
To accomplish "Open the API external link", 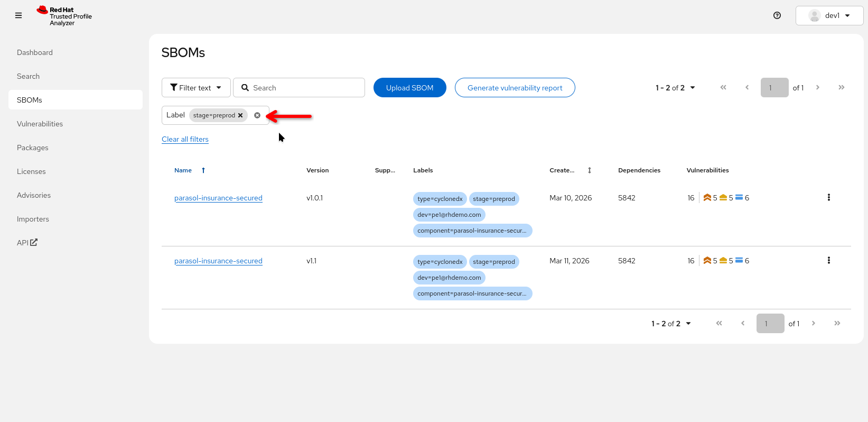I will point(27,243).
